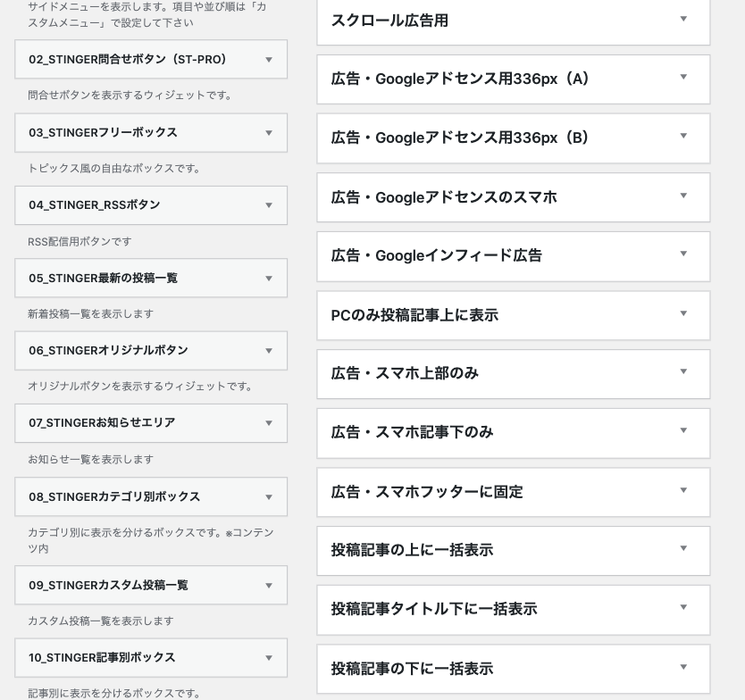Open the 投稿記事タイトル下に一括表示 area arrow
The image size is (745, 700).
tap(683, 607)
